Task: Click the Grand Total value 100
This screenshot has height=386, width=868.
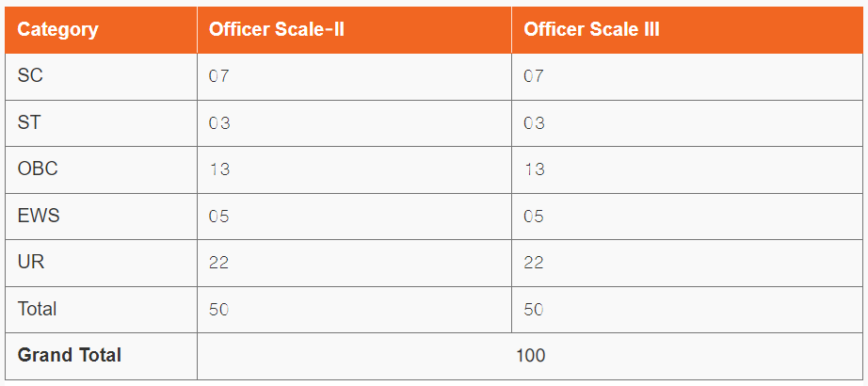Action: click(530, 356)
